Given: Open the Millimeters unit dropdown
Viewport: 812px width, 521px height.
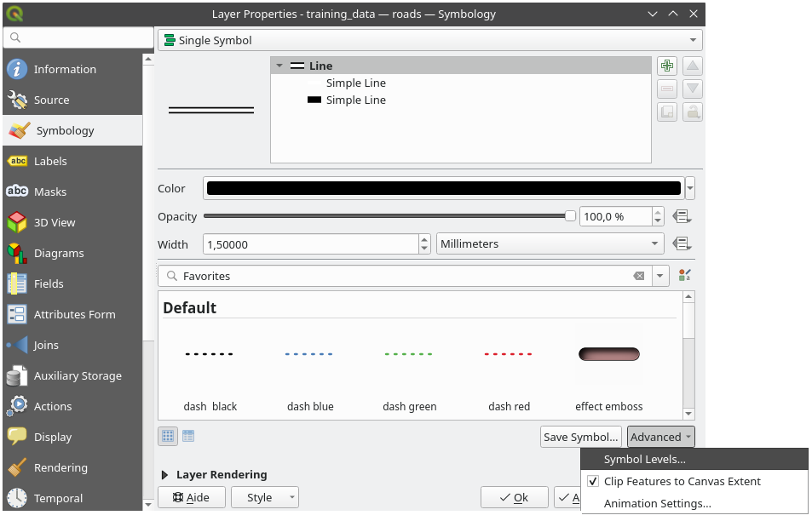Looking at the screenshot, I should click(550, 244).
